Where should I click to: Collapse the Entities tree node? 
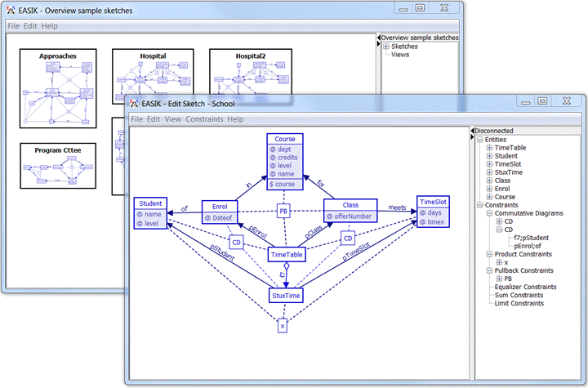click(479, 140)
